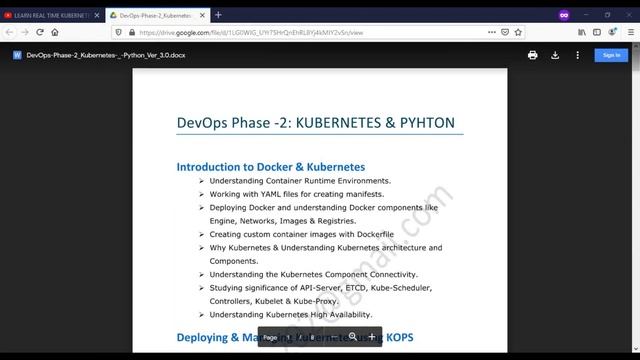Download the docx file
This screenshot has width=640, height=360.
coord(555,55)
